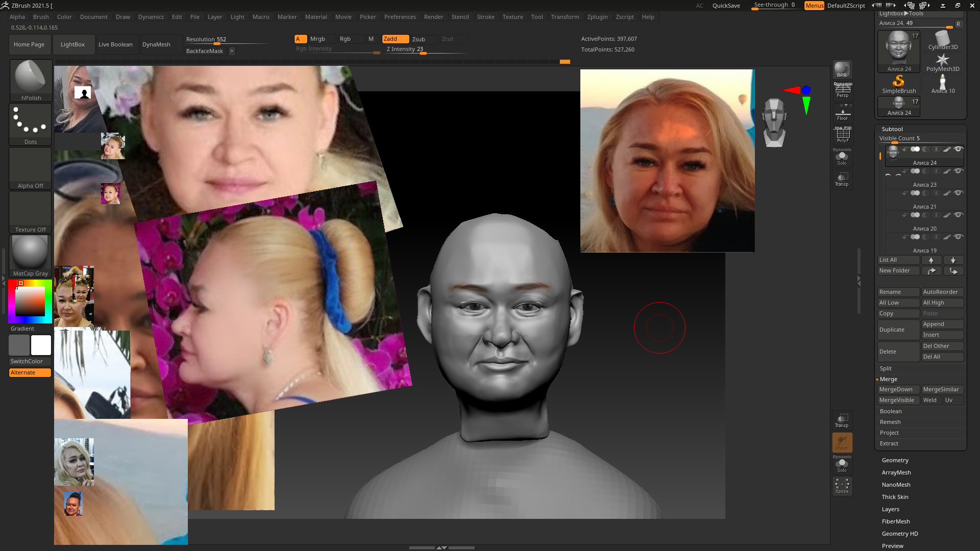Collapse the Merge section
This screenshot has height=551, width=980.
pos(889,379)
